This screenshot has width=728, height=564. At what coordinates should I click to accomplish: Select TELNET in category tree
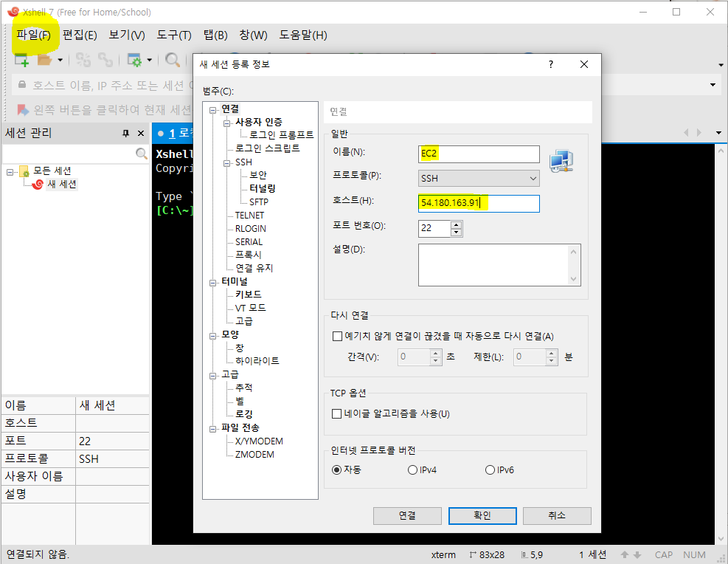point(249,215)
